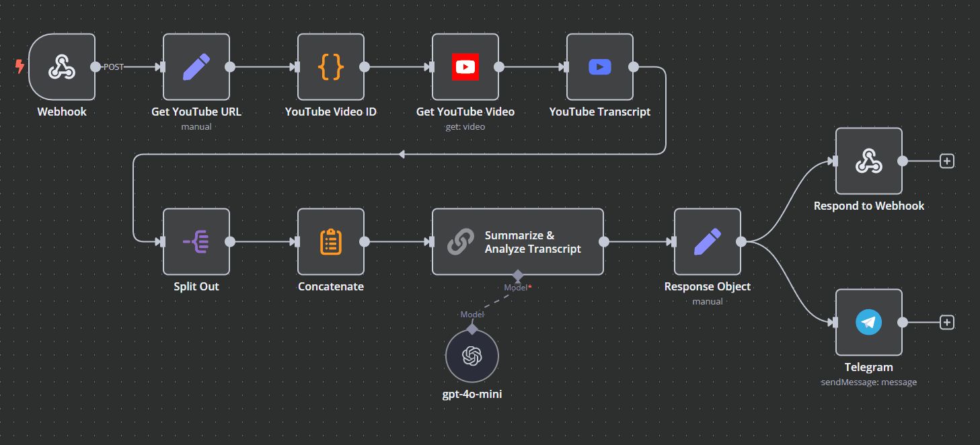Open the Concatenate clipboard node
The height and width of the screenshot is (445, 980).
coord(331,242)
